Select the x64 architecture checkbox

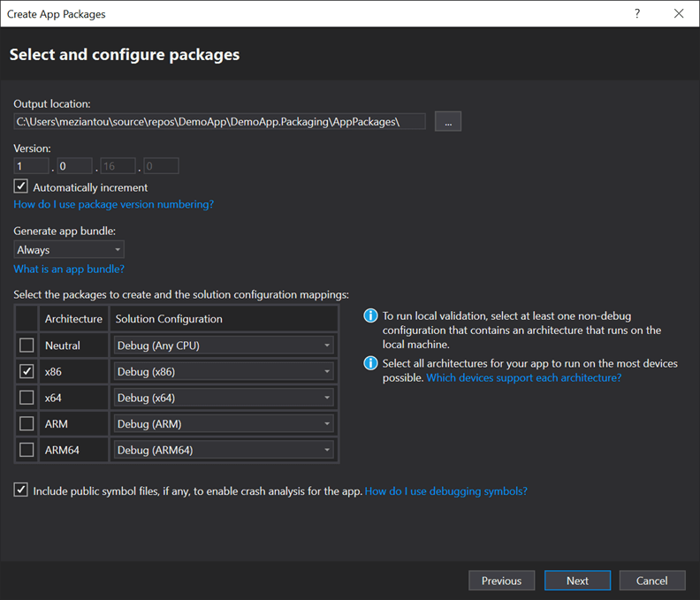pos(27,398)
